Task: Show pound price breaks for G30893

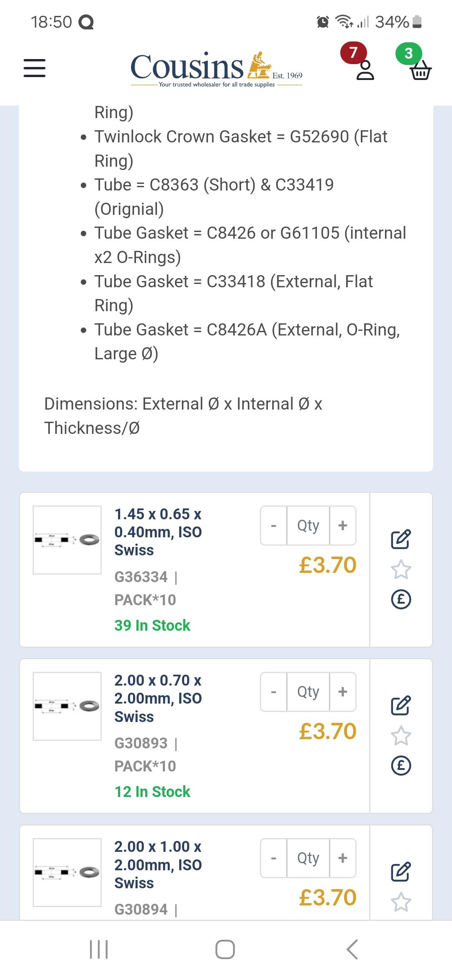Action: coord(401,766)
